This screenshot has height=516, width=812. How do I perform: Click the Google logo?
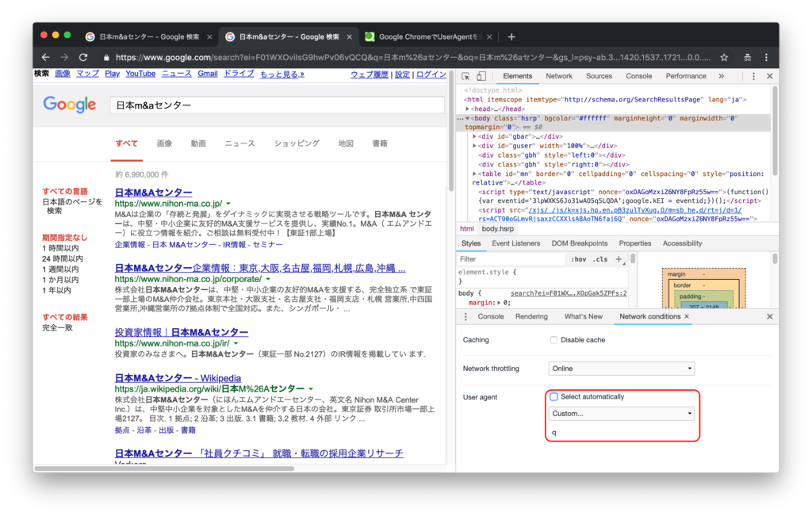pos(70,105)
